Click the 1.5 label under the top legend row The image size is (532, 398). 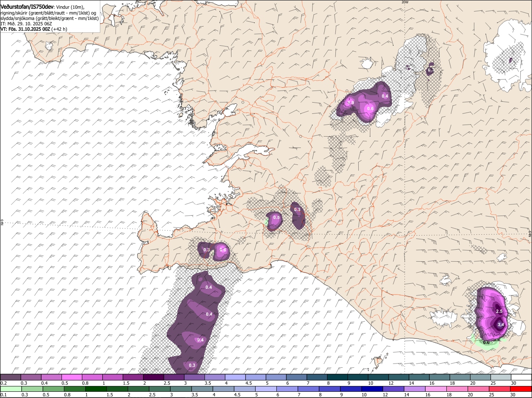[126, 383]
